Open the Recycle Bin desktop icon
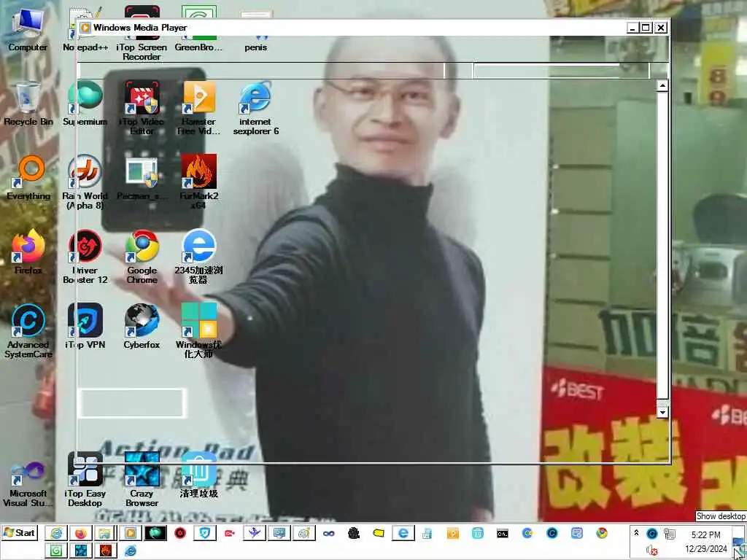 tap(28, 104)
